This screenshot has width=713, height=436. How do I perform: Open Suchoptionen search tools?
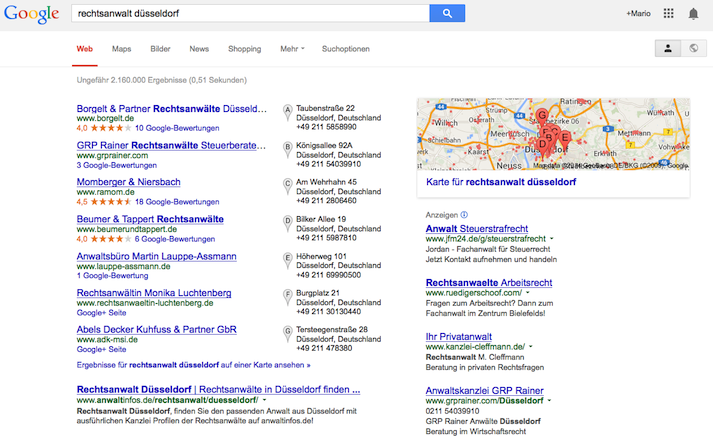(346, 49)
